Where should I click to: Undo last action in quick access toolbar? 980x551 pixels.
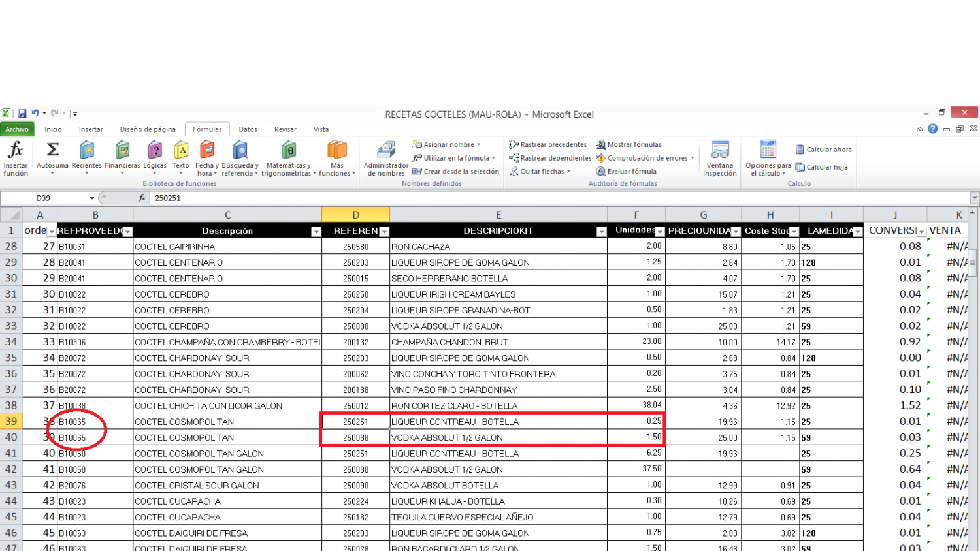35,113
